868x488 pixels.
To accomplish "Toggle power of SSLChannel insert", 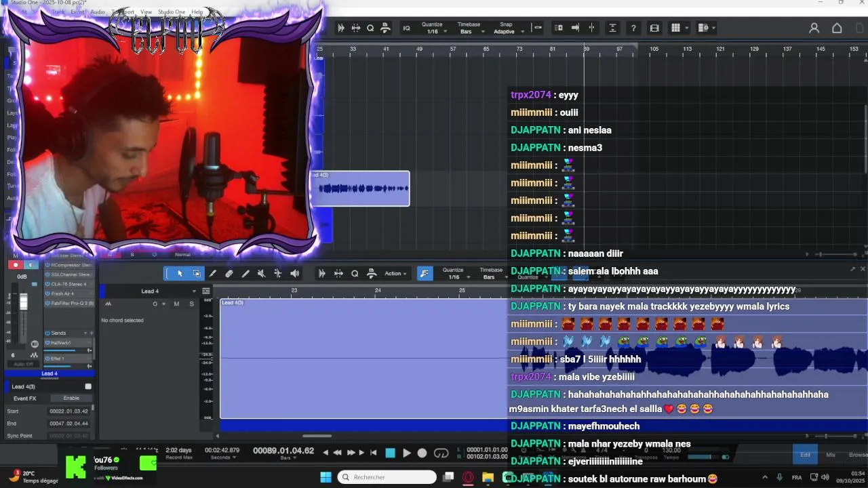I will click(47, 274).
